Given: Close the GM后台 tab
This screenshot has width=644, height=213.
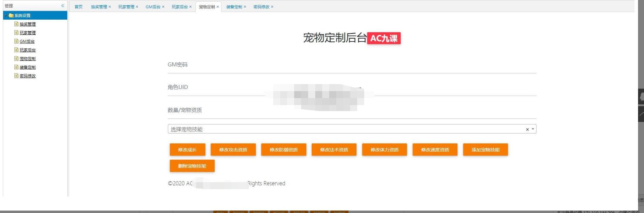Looking at the screenshot, I should (x=163, y=7).
